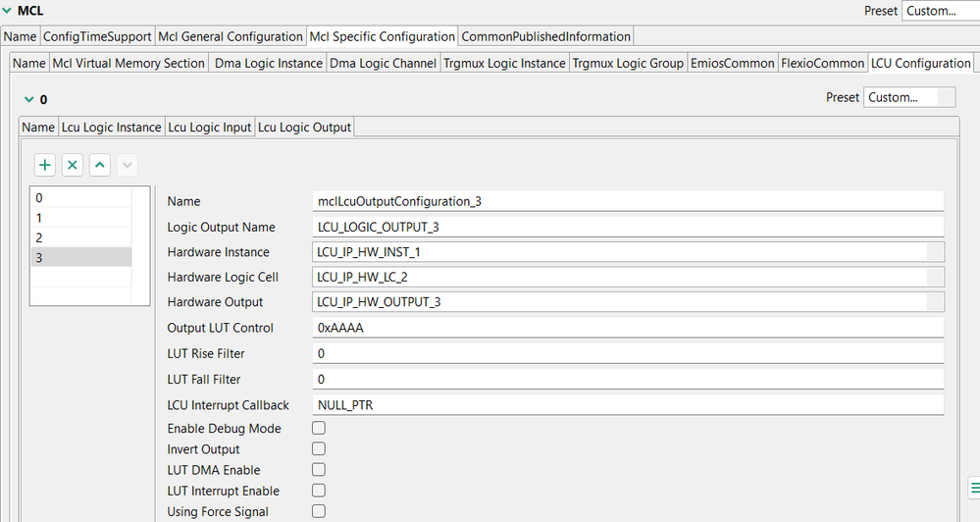Click the disabled move-down arrow icon
This screenshot has height=522, width=980.
(x=127, y=165)
